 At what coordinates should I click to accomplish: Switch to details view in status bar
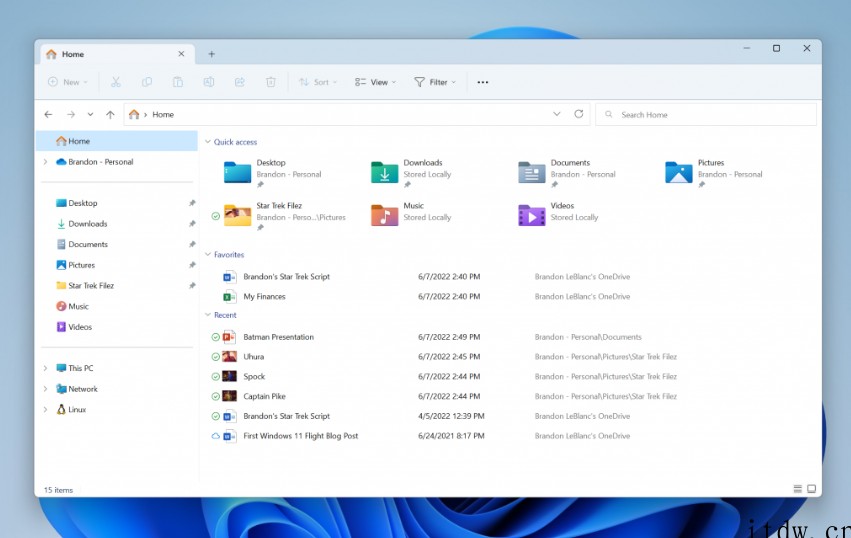797,489
